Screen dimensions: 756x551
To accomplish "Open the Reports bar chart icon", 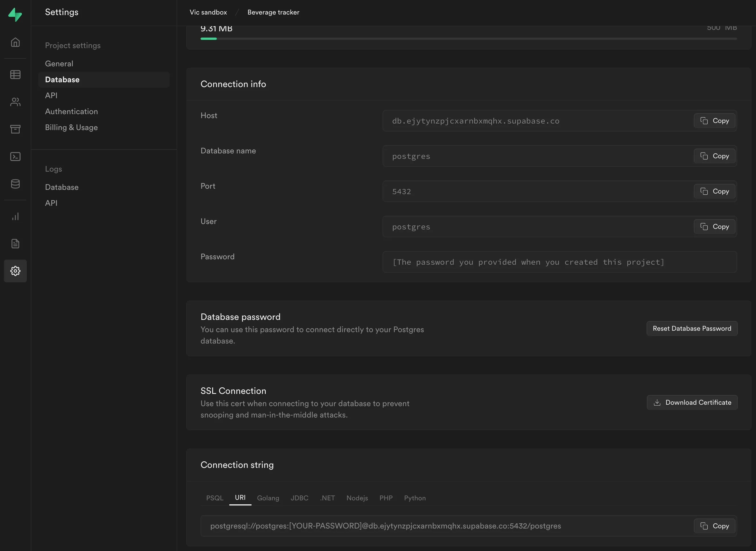I will point(15,217).
